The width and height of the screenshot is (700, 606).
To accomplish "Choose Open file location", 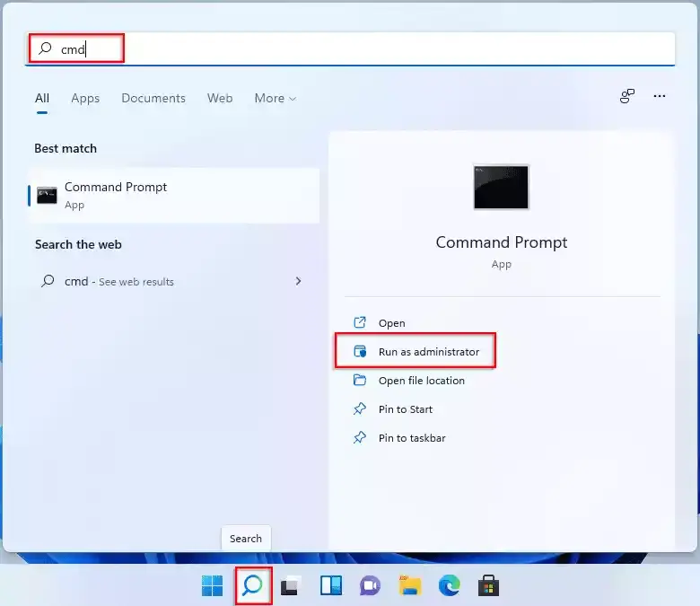I will [422, 381].
